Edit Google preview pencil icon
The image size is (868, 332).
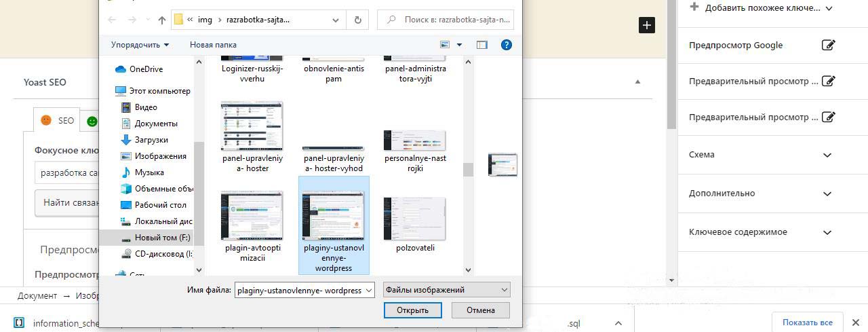coord(828,45)
